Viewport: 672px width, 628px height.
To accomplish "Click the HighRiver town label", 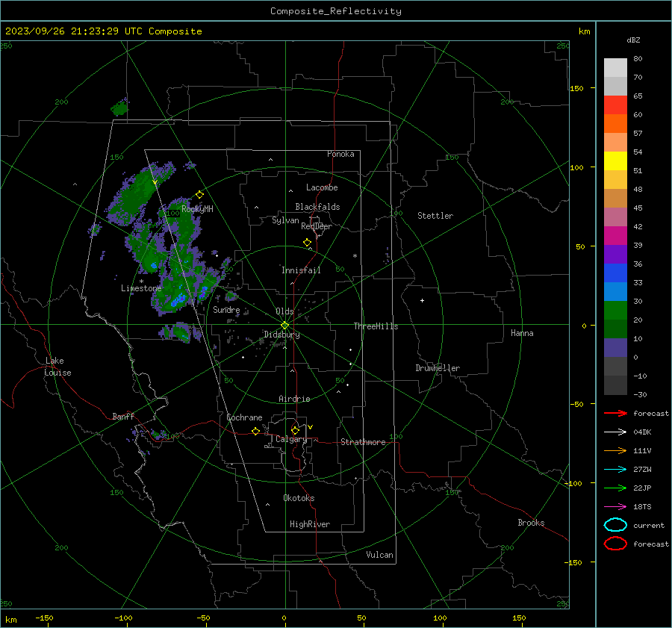I will coord(310,524).
